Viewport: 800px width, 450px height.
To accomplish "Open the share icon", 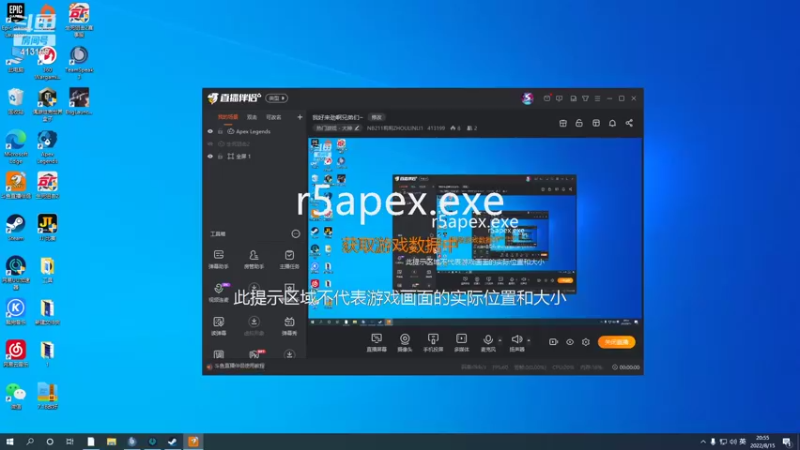I will click(629, 123).
